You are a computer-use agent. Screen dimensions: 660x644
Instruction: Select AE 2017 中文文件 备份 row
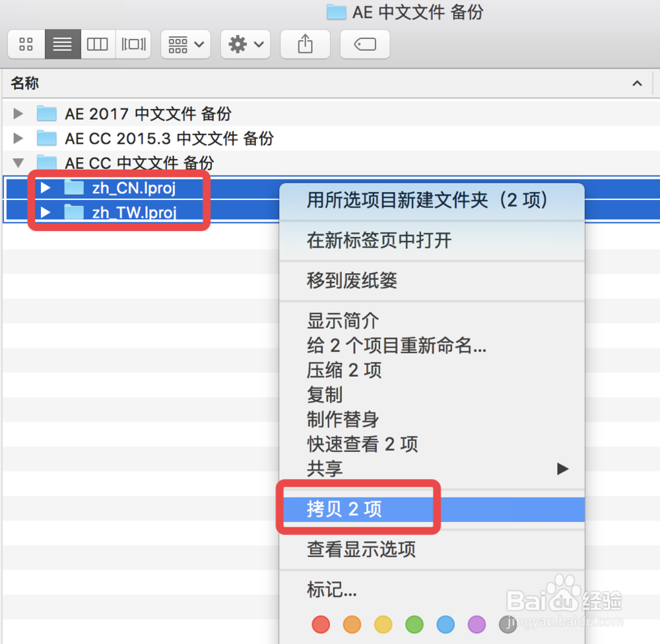pyautogui.click(x=330, y=113)
